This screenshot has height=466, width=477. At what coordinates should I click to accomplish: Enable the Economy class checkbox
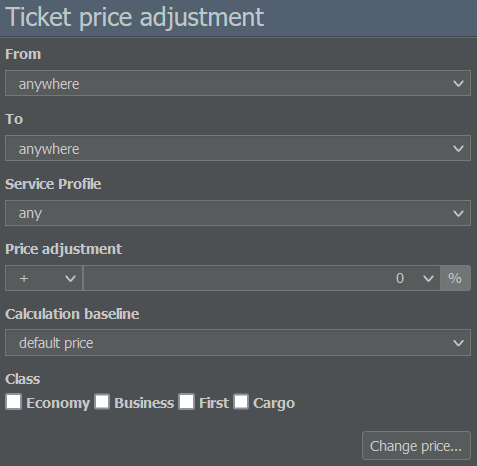(14, 401)
